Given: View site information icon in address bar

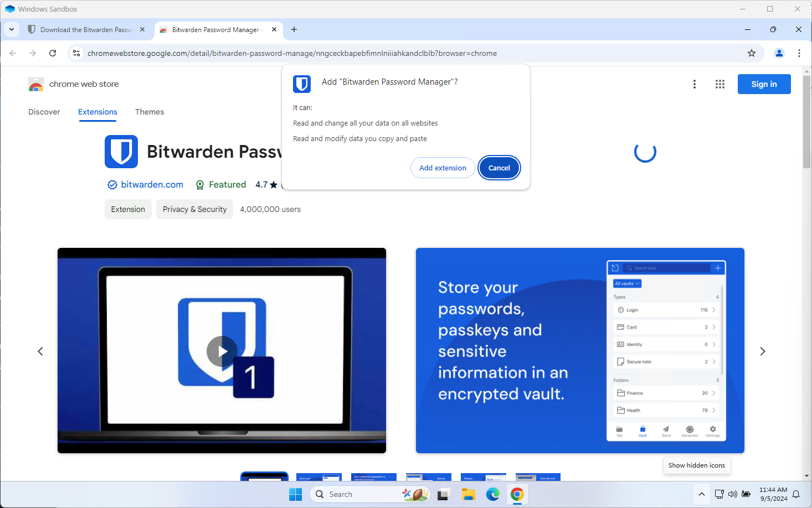Looking at the screenshot, I should (x=76, y=53).
